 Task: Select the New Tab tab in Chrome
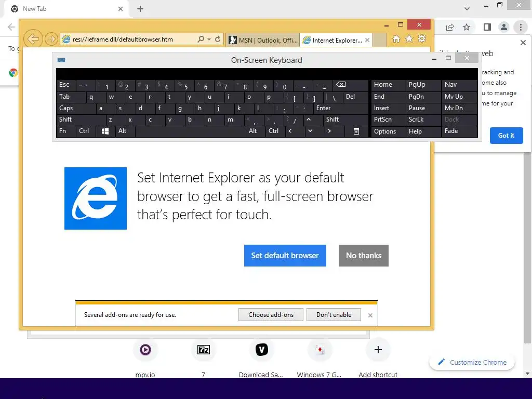66,9
